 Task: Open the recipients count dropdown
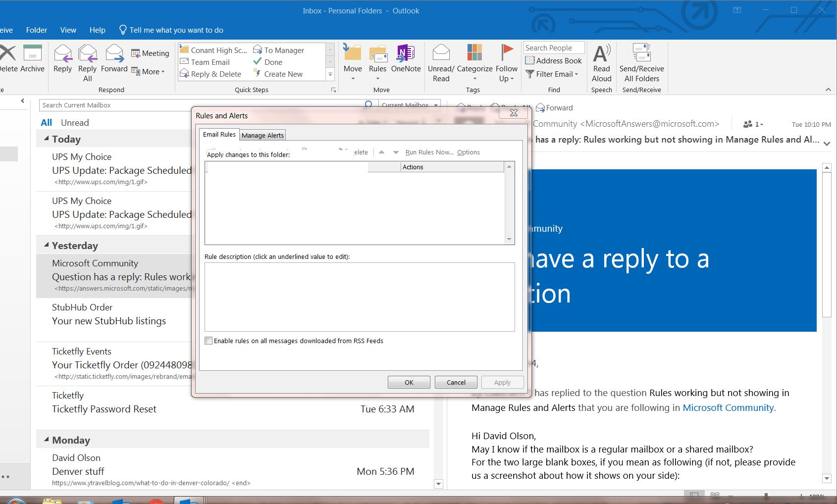(x=753, y=124)
